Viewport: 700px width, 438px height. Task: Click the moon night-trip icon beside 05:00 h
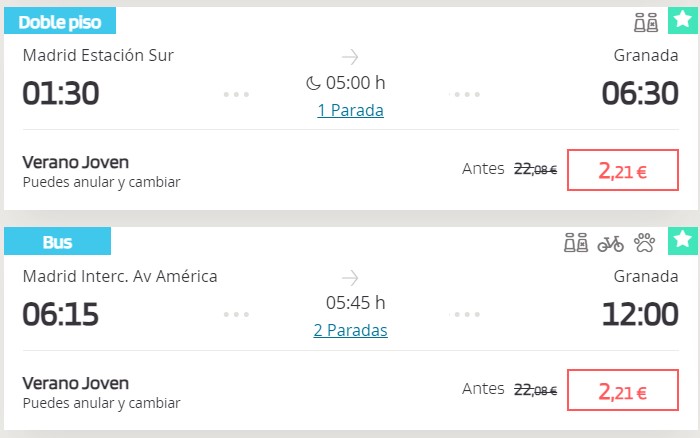313,83
